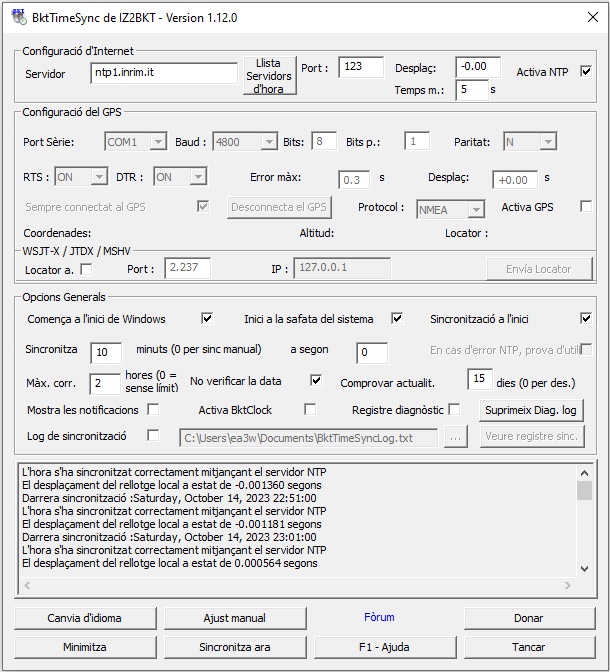The image size is (610, 672).
Task: Click the Donar button
Action: (x=529, y=618)
